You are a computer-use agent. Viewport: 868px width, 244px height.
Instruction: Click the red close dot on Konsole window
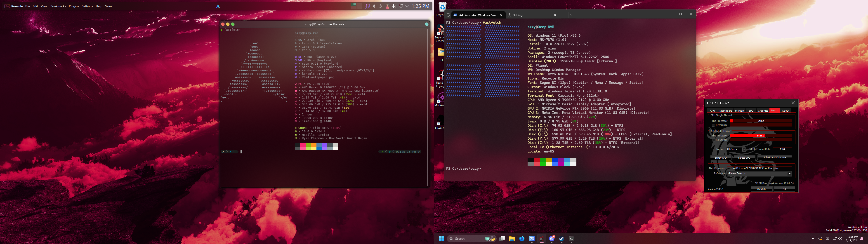[223, 24]
